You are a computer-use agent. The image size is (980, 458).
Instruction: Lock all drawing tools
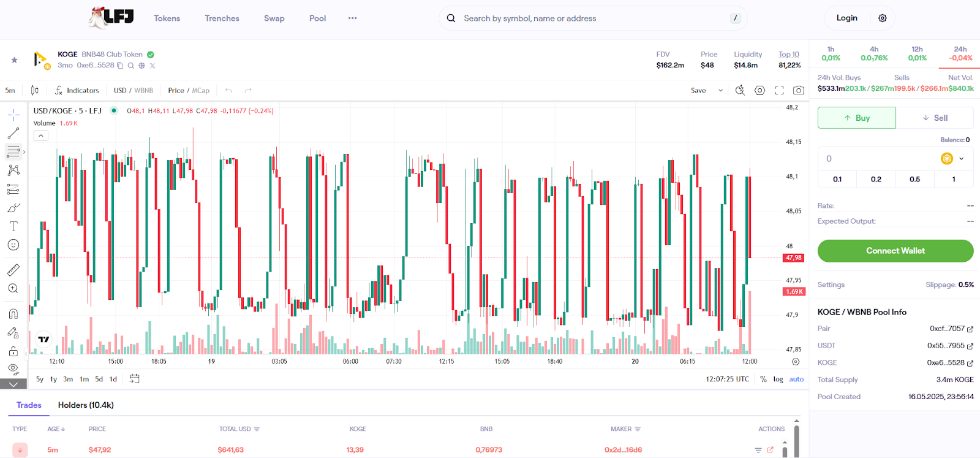(x=13, y=351)
